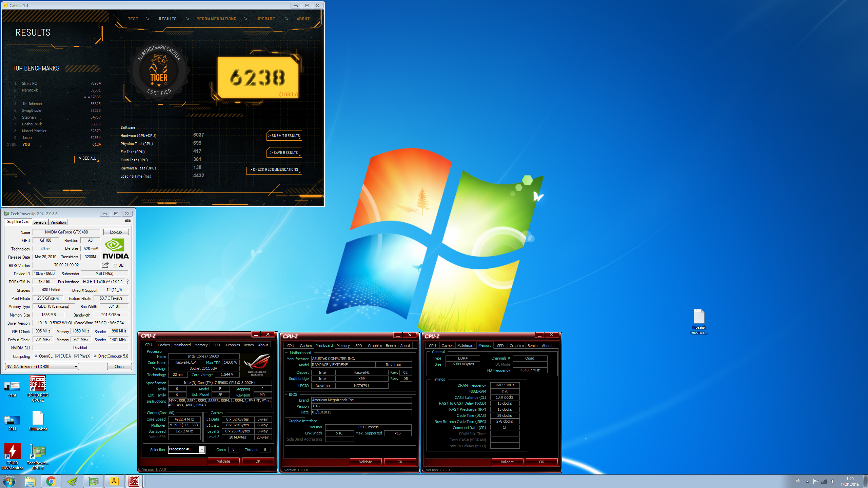Click the Close button in GPU-Z
This screenshot has width=868, height=488.
coord(119,366)
